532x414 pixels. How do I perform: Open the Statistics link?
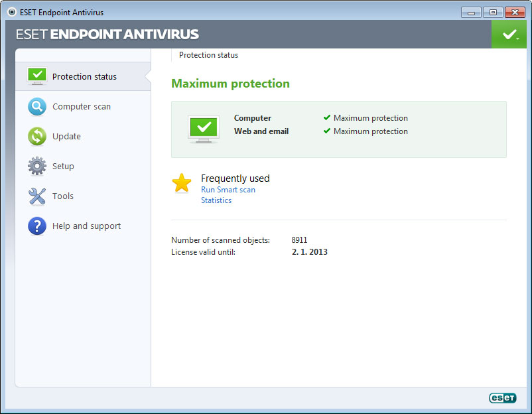216,200
